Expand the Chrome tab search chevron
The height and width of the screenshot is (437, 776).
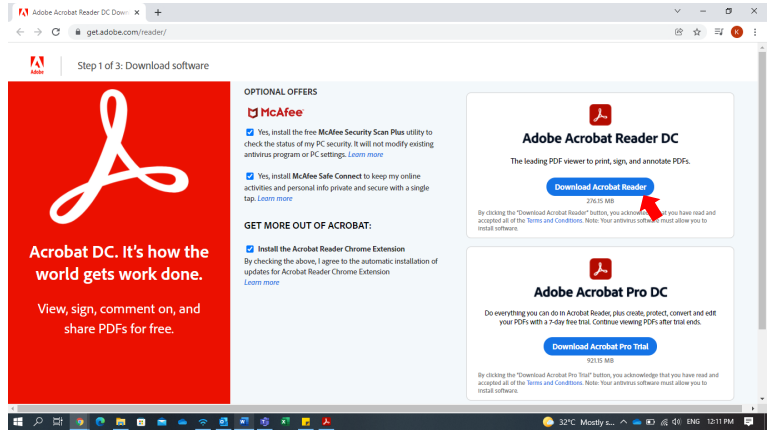[x=678, y=11]
